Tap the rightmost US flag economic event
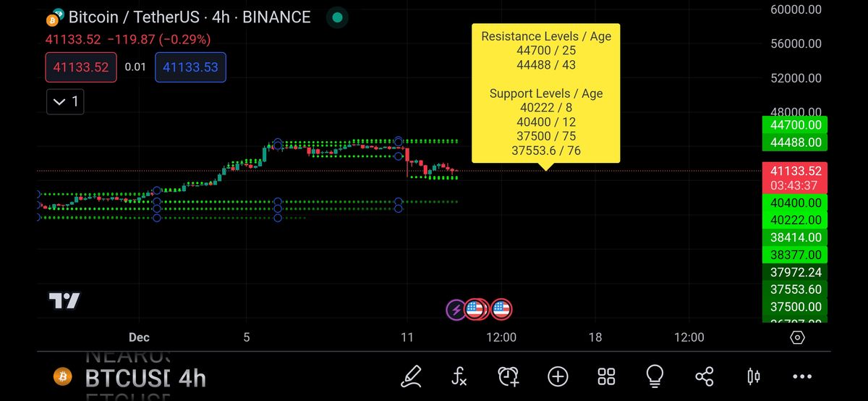 [x=501, y=310]
